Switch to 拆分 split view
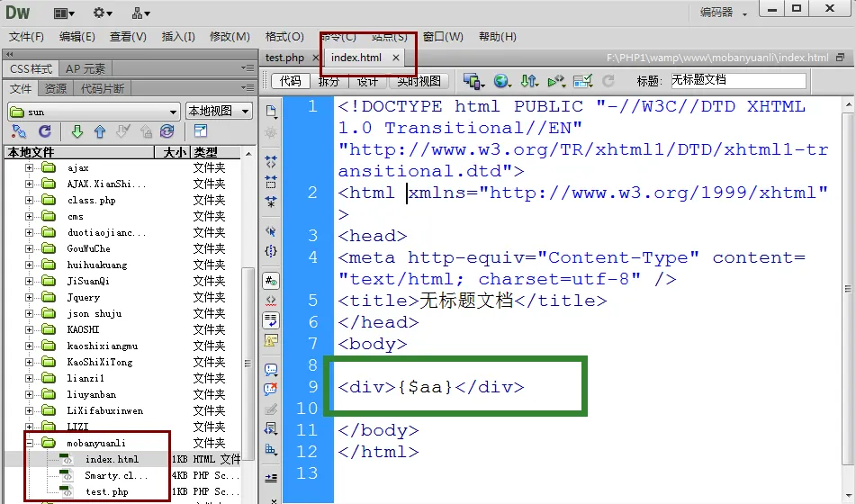Image resolution: width=856 pixels, height=504 pixels. tap(329, 81)
